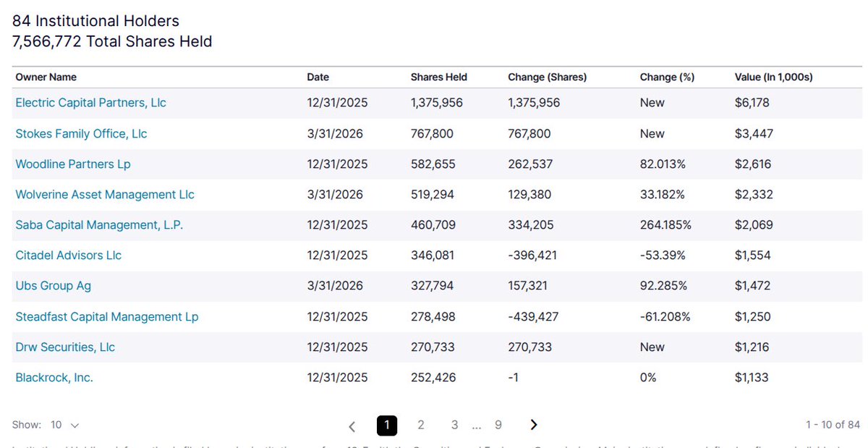Select the 519,294 shares held cell
The image size is (868, 448).
point(433,195)
